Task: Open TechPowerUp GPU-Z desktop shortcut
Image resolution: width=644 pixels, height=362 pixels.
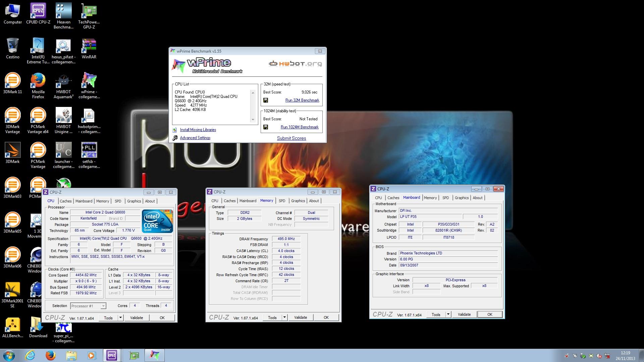Action: tap(89, 16)
